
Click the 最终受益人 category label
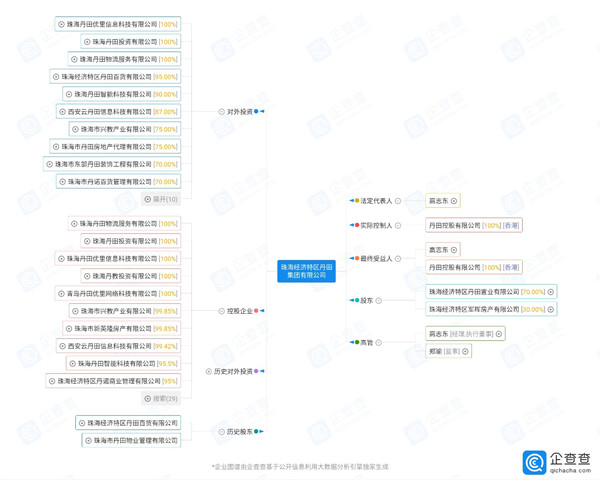(x=376, y=259)
